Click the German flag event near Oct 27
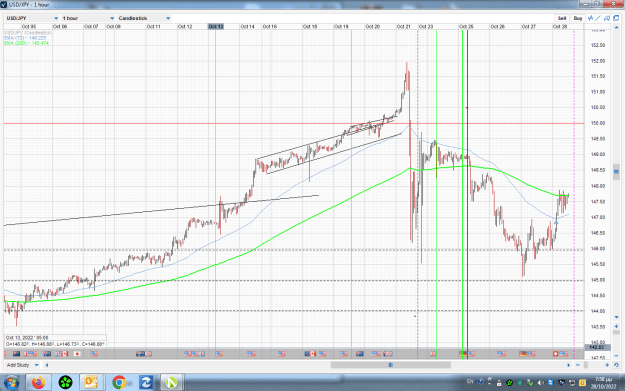The height and width of the screenshot is (391, 625). tap(523, 354)
